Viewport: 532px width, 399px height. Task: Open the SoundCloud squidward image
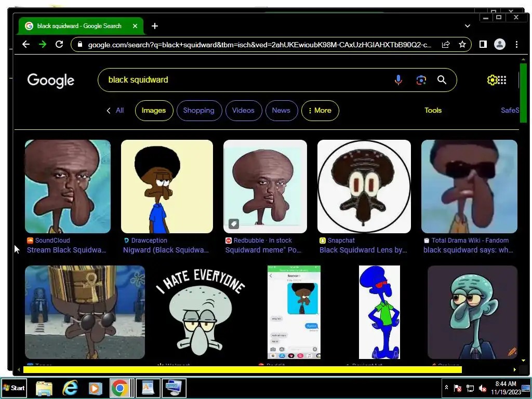(x=68, y=187)
